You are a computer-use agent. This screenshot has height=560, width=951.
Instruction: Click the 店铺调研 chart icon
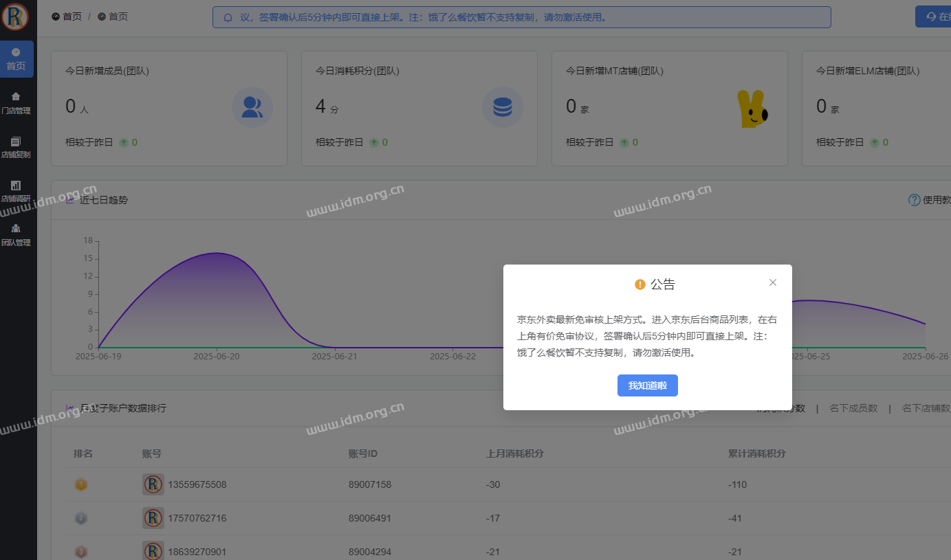click(x=16, y=185)
